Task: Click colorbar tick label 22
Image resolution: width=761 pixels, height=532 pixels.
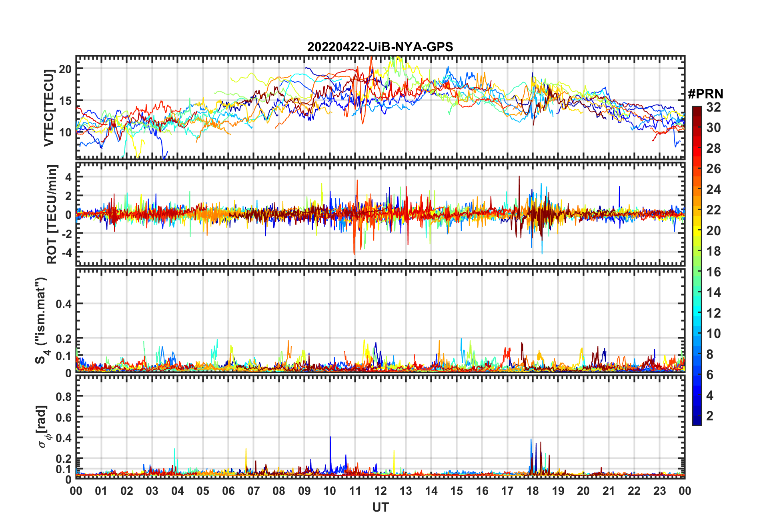Action: tap(713, 210)
